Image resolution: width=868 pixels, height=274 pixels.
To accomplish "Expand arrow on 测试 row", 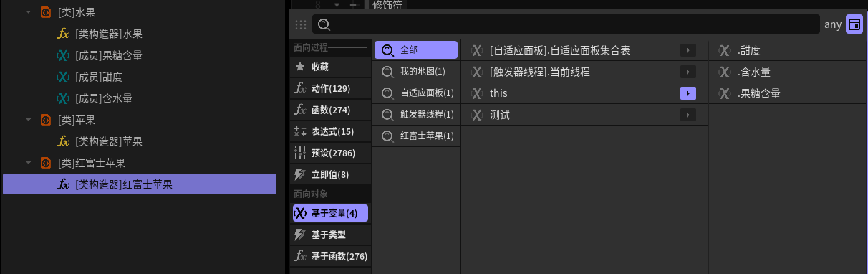I will (688, 115).
